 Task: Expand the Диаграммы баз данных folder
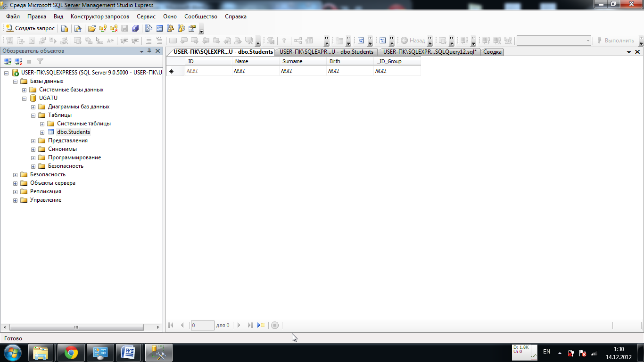click(x=33, y=107)
